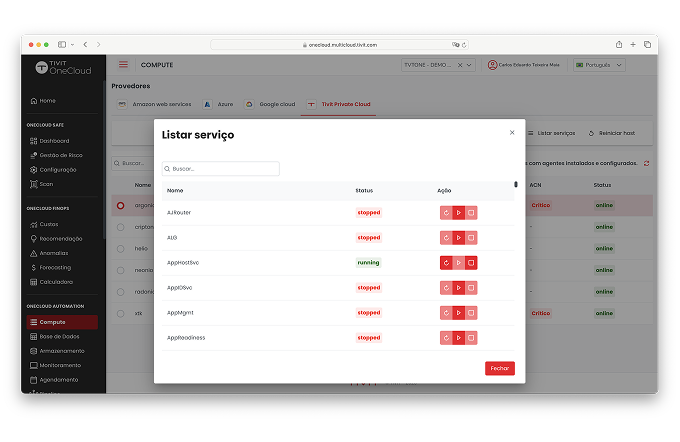Restart the AppMgmt service

[x=446, y=313]
